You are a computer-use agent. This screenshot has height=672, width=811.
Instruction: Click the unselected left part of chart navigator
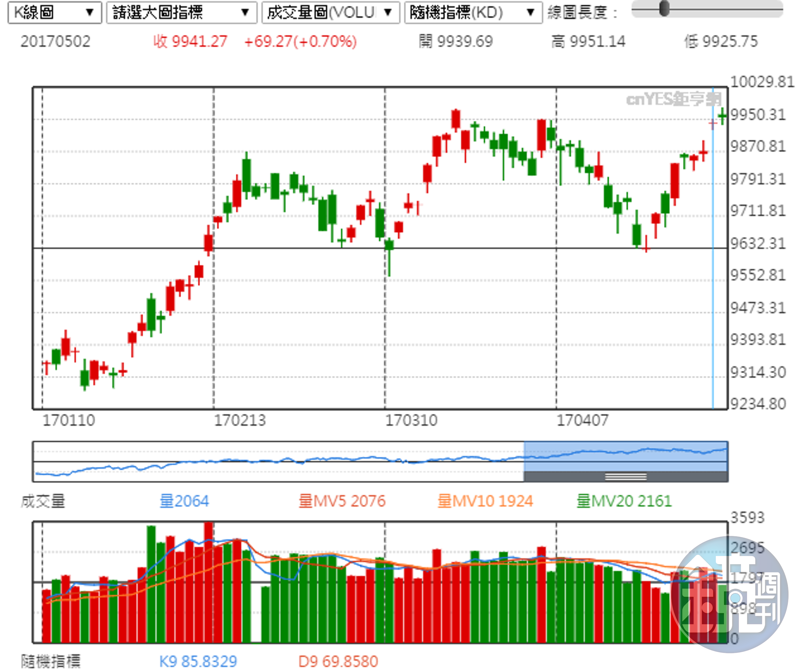point(278,461)
